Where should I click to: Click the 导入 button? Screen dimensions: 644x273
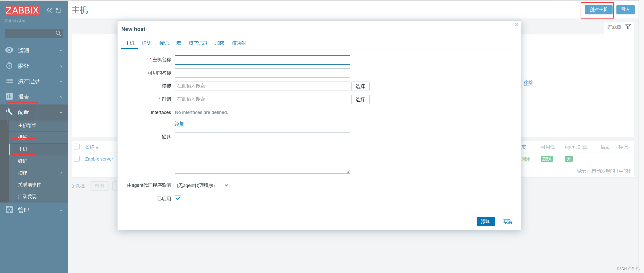coord(625,10)
